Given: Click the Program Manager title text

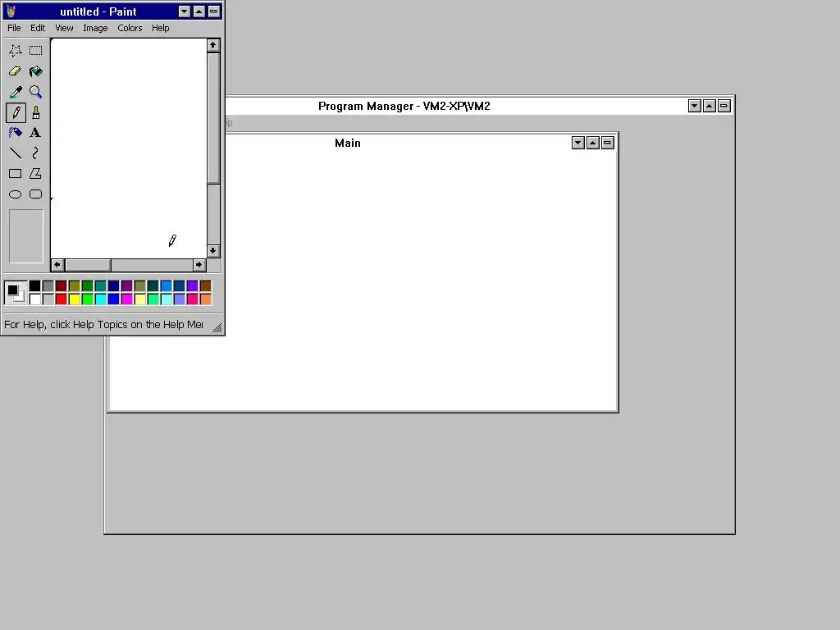Looking at the screenshot, I should pyautogui.click(x=404, y=106).
